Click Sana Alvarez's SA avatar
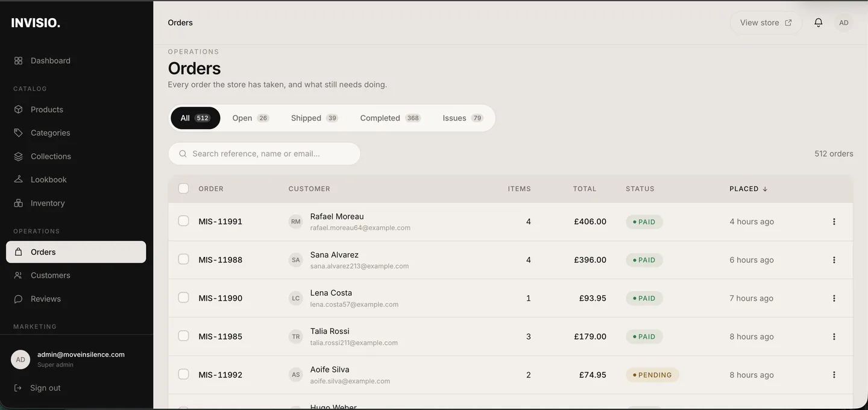868x410 pixels. (x=295, y=260)
